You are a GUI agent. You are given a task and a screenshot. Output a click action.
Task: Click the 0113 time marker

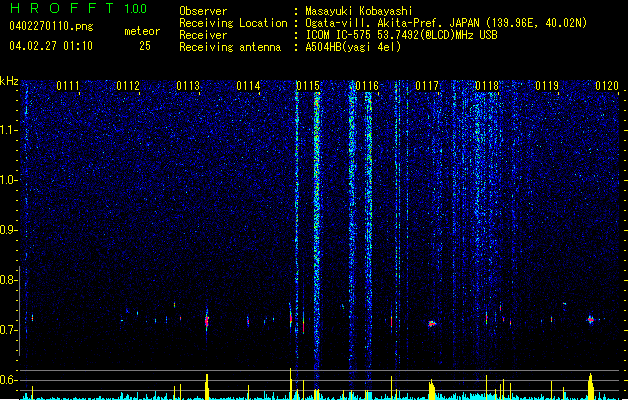(x=188, y=85)
